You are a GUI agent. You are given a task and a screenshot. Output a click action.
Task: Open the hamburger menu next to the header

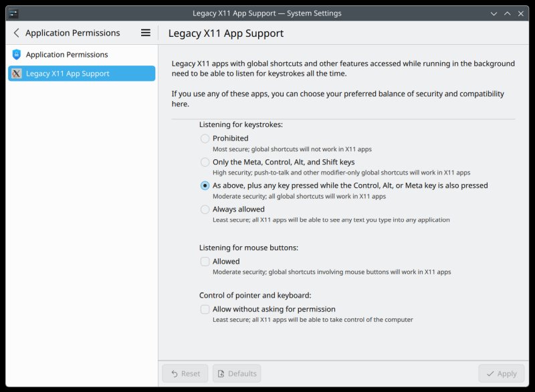click(x=145, y=32)
